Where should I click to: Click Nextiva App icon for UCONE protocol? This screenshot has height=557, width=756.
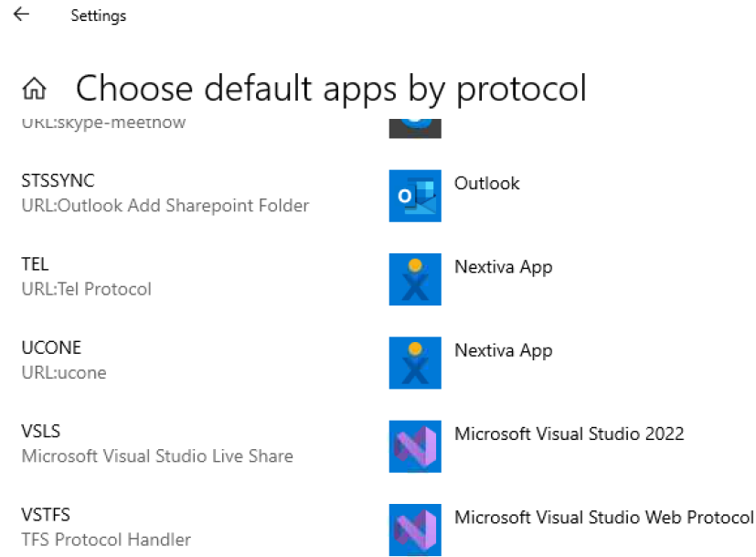[x=415, y=363]
